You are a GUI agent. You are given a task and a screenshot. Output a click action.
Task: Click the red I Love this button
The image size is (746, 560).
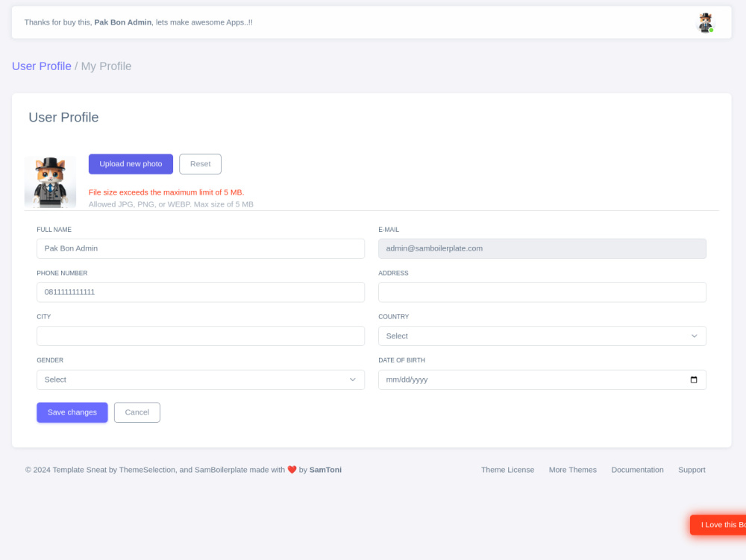718,525
